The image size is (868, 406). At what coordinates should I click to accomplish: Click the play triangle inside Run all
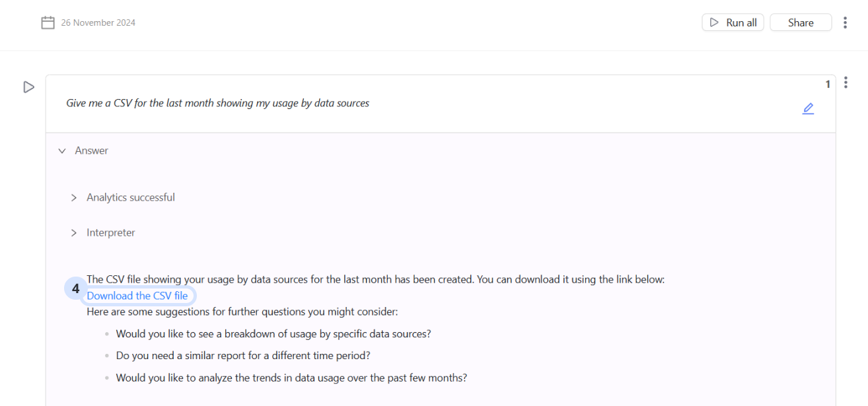[714, 22]
